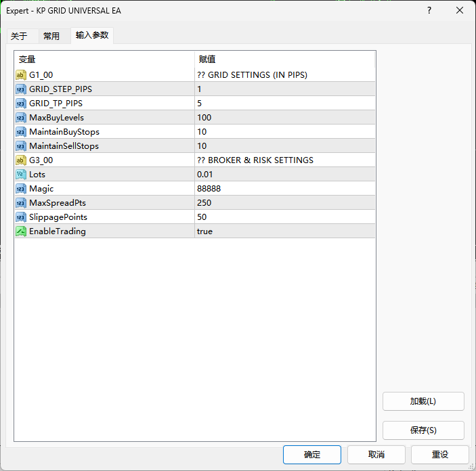Click the integer icon next to Magic
Image resolution: width=476 pixels, height=471 pixels.
pos(21,189)
